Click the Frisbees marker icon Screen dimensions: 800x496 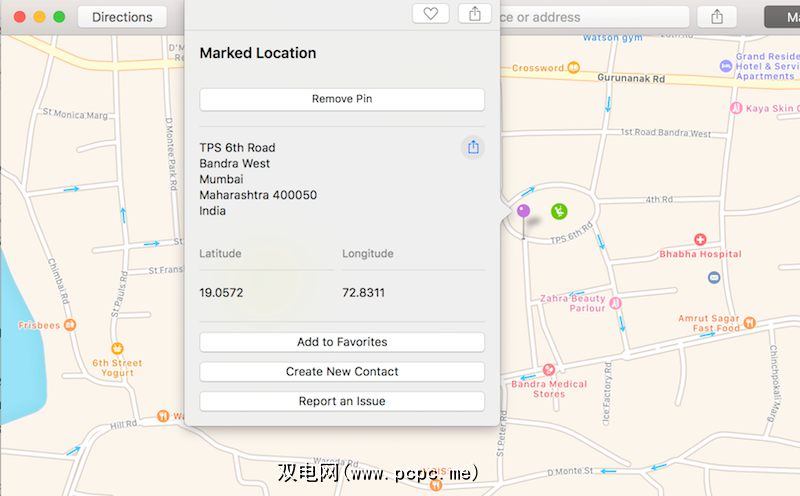[70, 325]
